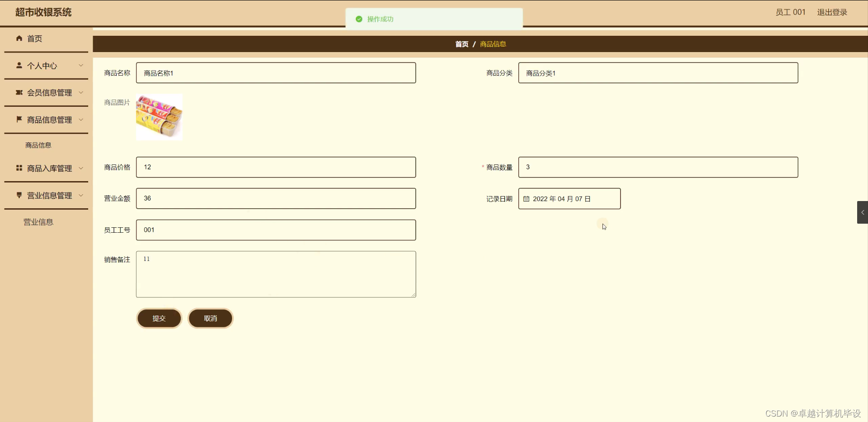The width and height of the screenshot is (868, 422).
Task: Open the 个人中心 menu
Action: (x=46, y=66)
